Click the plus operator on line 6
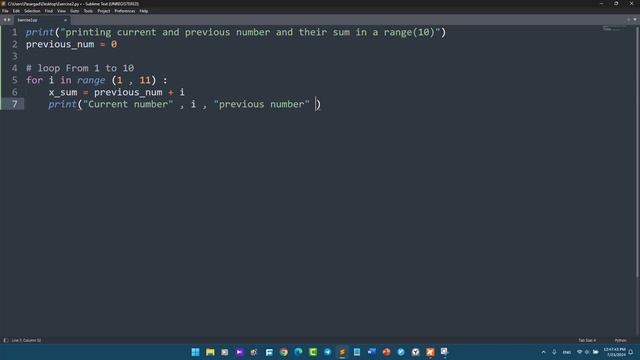 (171, 92)
